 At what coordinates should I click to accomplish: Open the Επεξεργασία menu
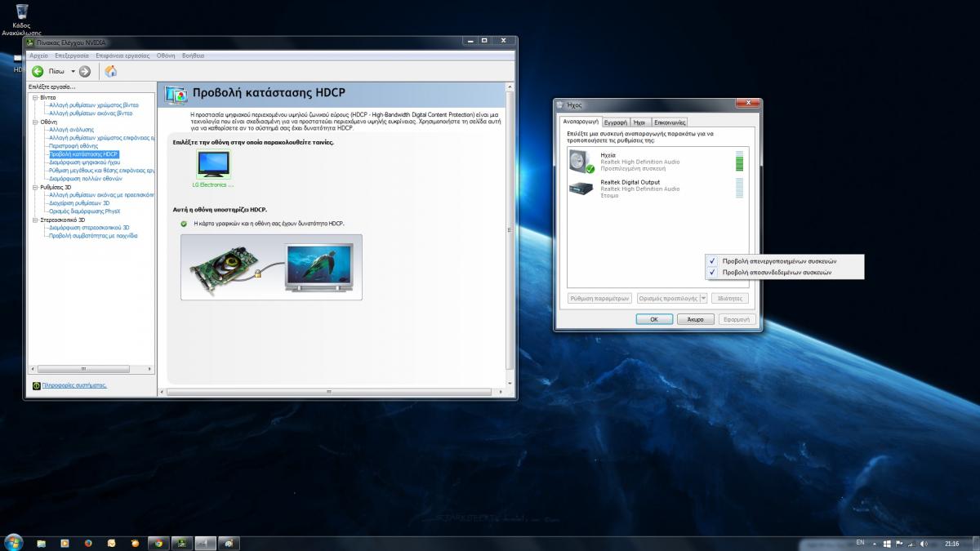(72, 56)
